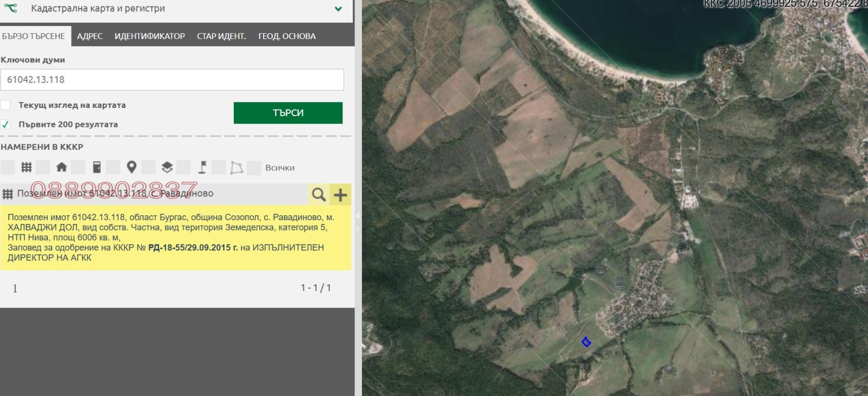Click the 'Ключови думи' search input field
The image size is (868, 396).
click(172, 80)
